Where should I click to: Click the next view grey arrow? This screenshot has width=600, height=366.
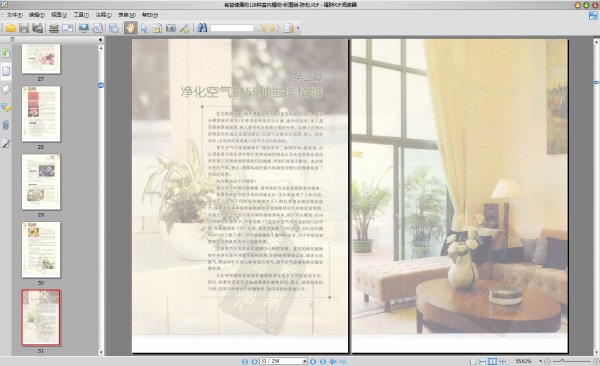342,361
